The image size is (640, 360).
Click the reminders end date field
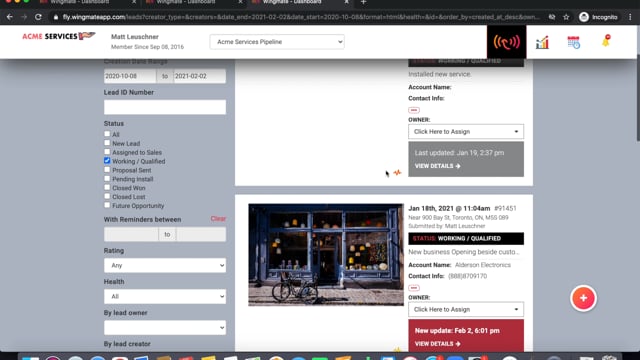[x=201, y=234]
